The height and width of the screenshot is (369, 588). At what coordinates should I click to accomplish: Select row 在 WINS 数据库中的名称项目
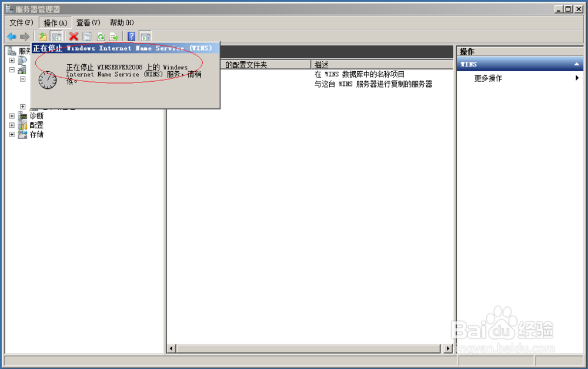click(359, 74)
